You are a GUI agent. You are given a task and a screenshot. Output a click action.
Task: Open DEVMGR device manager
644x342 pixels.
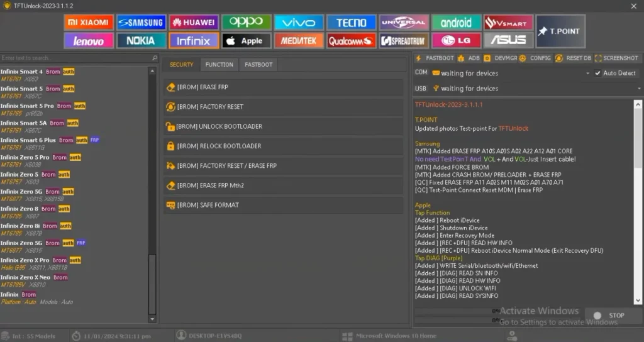(x=501, y=58)
